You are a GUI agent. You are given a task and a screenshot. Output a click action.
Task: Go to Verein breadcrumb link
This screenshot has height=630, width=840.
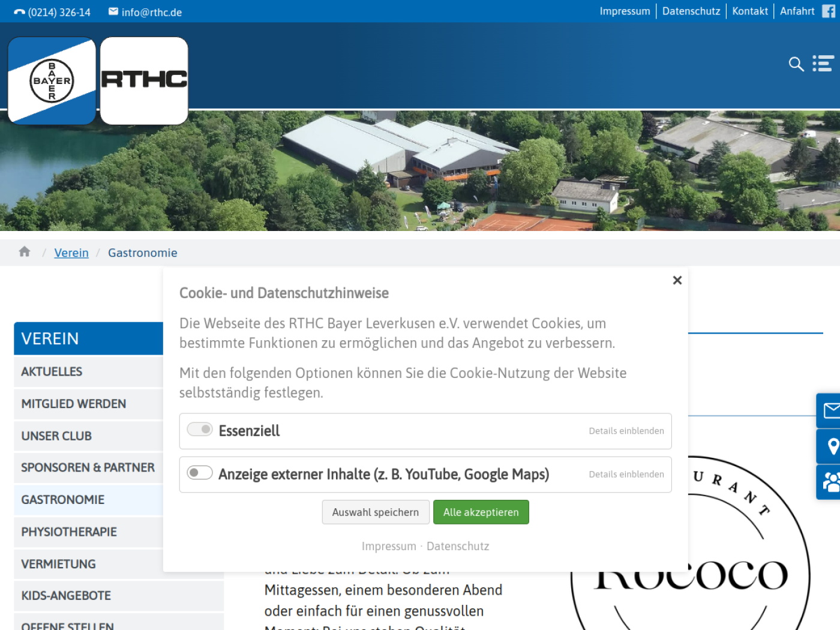[x=71, y=253]
